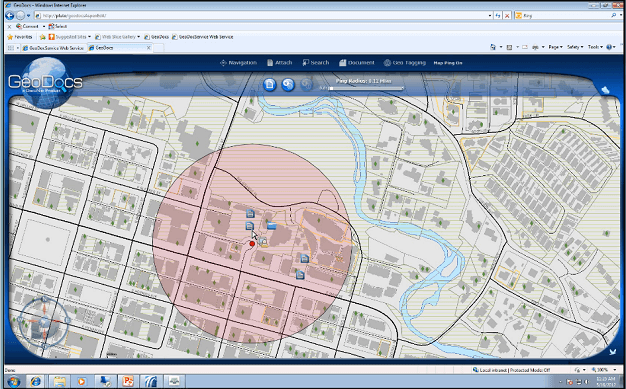This screenshot has width=626, height=389.
Task: Open the Navigation menu in GeoDocs
Action: [238, 63]
